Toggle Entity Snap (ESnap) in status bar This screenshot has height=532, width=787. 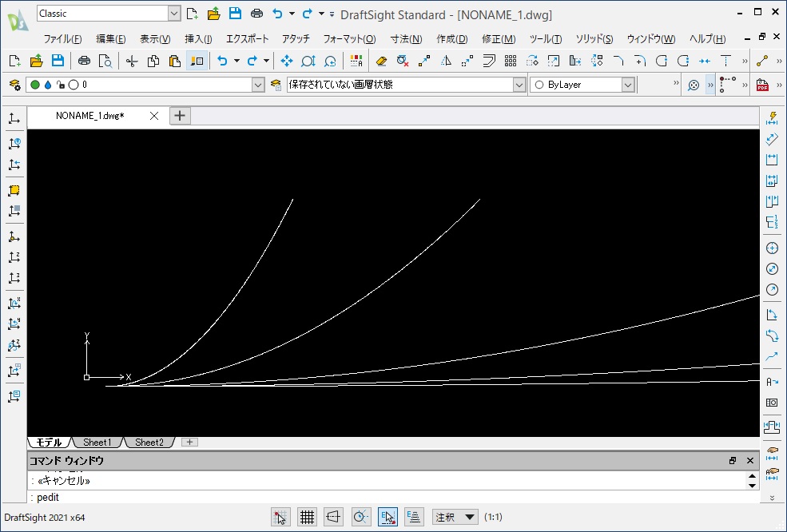[x=388, y=517]
